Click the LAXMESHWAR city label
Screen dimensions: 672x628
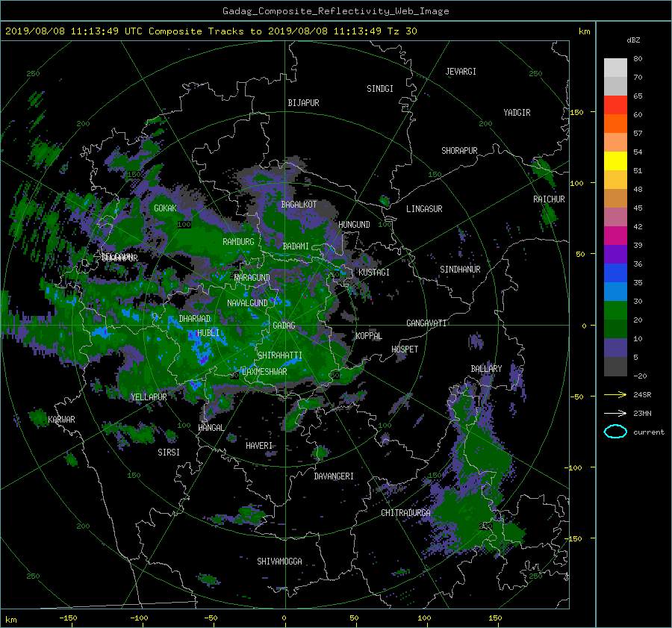pyautogui.click(x=264, y=372)
